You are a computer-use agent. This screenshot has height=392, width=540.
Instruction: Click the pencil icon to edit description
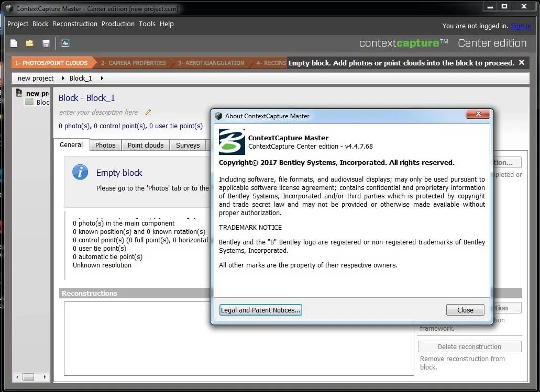148,112
